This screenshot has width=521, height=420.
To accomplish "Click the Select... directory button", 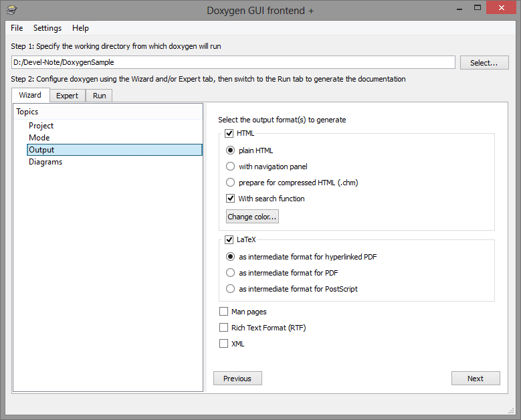I will (484, 62).
